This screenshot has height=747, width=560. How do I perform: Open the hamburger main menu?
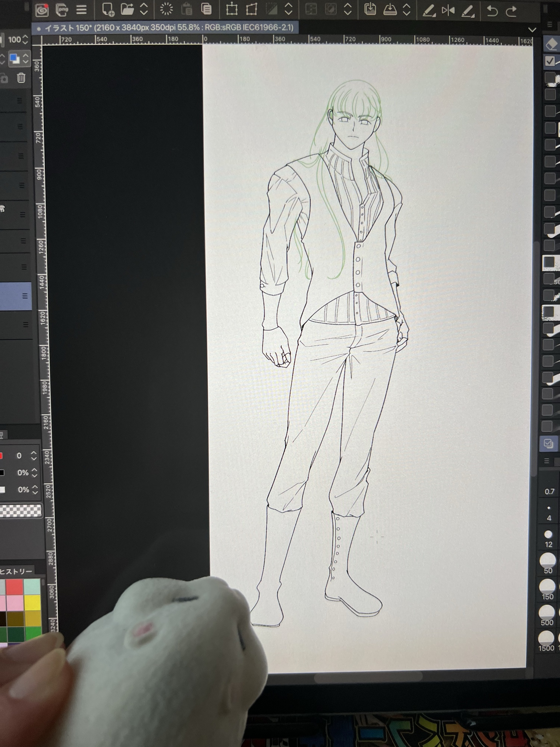pyautogui.click(x=81, y=10)
